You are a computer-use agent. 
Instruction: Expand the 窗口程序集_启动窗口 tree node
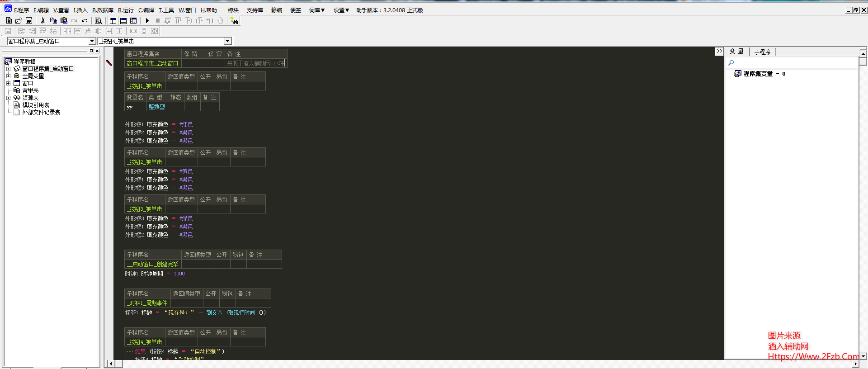[x=8, y=69]
